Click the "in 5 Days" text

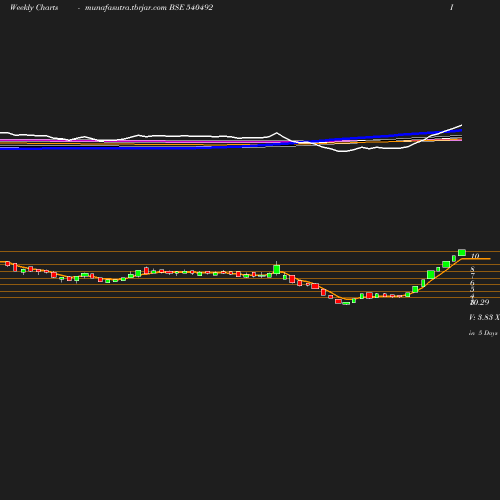click(x=483, y=333)
